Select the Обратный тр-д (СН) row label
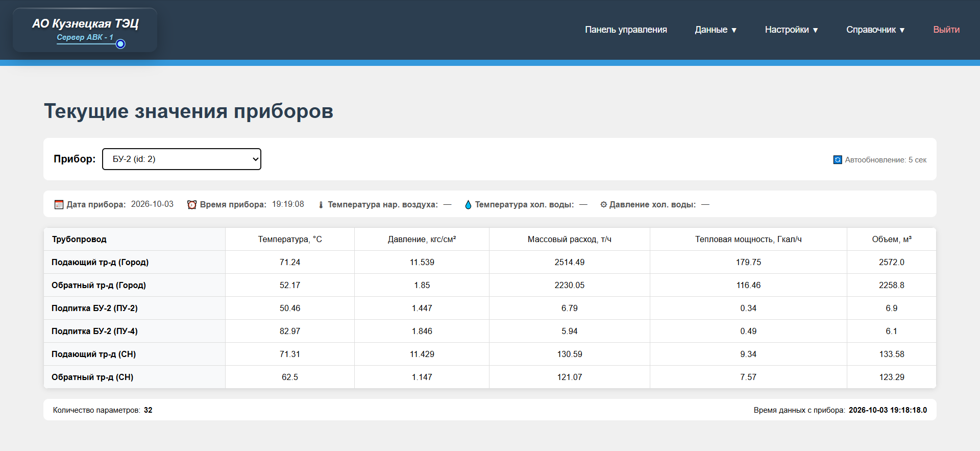Image resolution: width=980 pixels, height=451 pixels. (92, 377)
